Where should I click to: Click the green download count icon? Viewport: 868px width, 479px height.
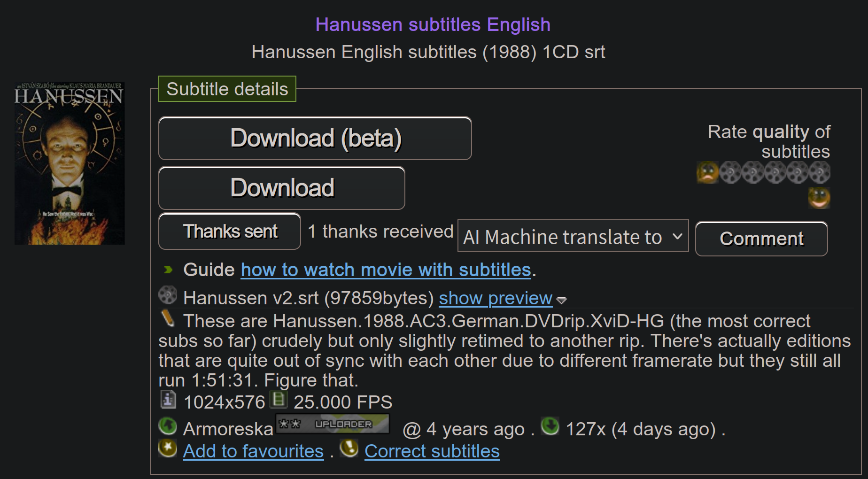550,426
